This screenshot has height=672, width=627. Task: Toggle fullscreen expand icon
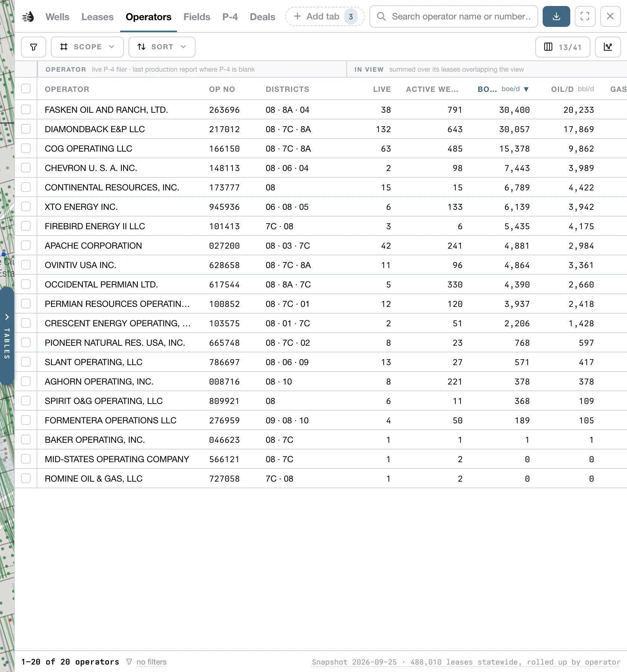[585, 16]
